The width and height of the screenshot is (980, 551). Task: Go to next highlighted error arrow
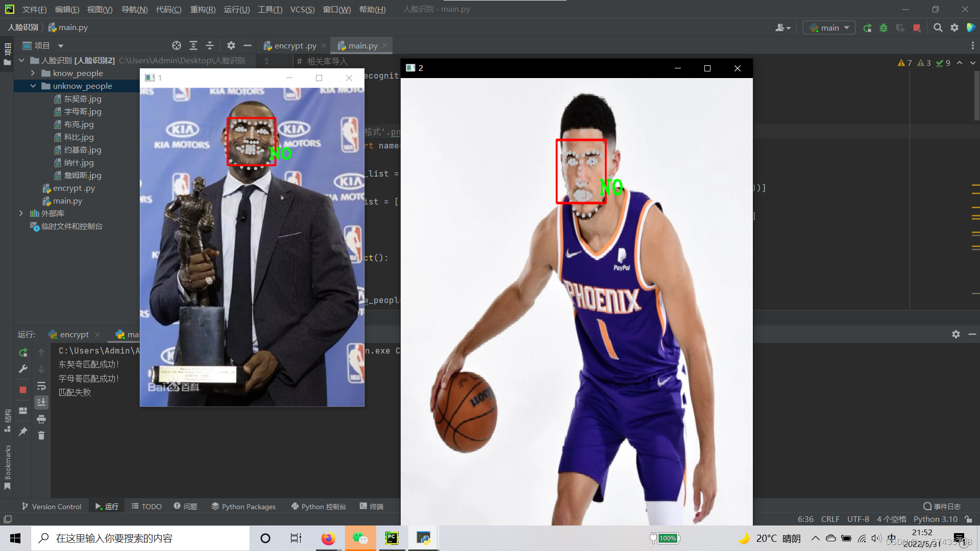973,63
